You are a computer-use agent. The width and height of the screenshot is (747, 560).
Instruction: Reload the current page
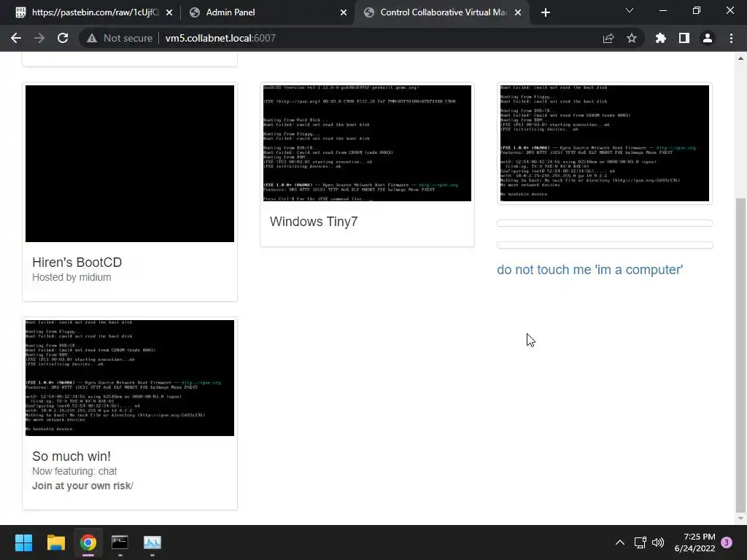pos(63,38)
